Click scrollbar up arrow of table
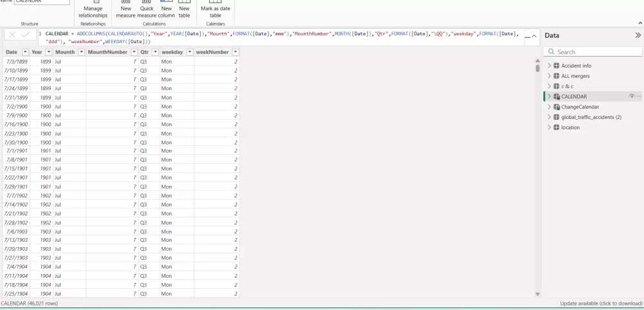This screenshot has width=644, height=310. (x=538, y=60)
